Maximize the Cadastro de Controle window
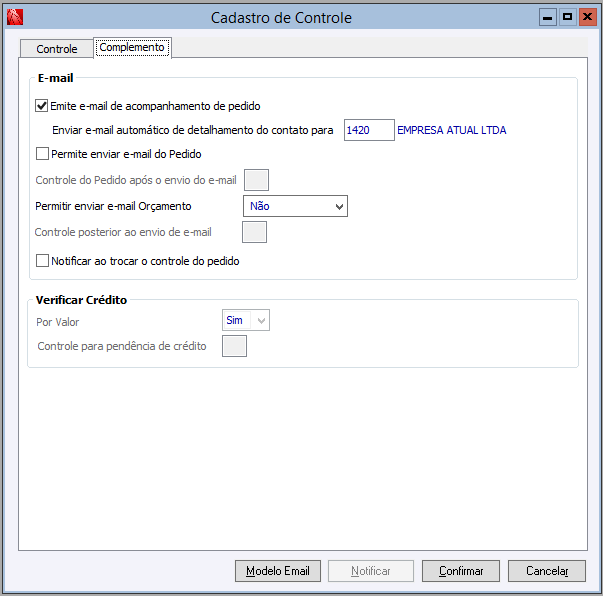 pyautogui.click(x=567, y=17)
